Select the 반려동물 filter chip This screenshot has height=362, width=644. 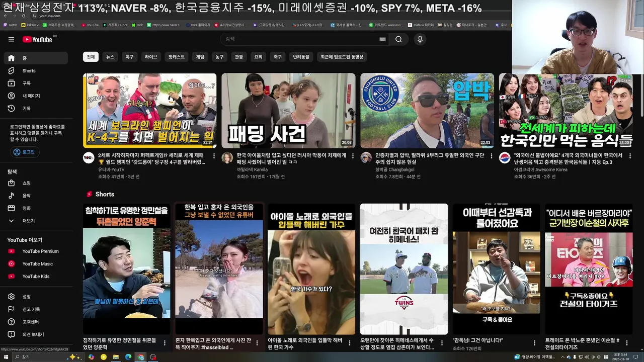pyautogui.click(x=301, y=57)
